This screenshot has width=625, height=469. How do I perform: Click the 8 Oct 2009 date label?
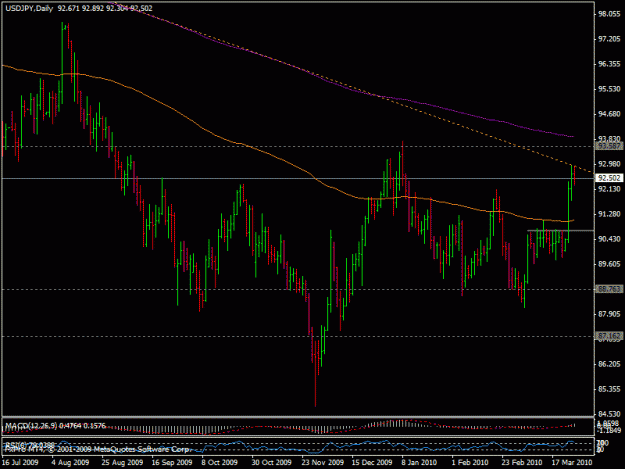[219, 462]
